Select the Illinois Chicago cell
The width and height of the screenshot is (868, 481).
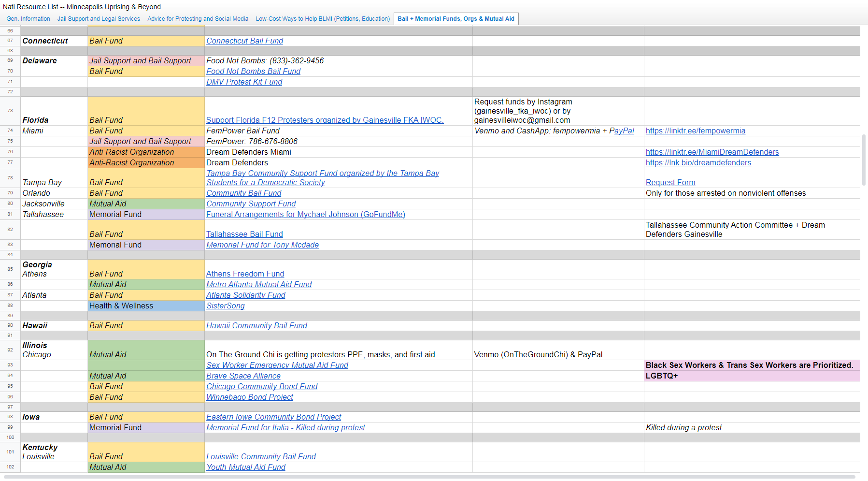pos(54,350)
